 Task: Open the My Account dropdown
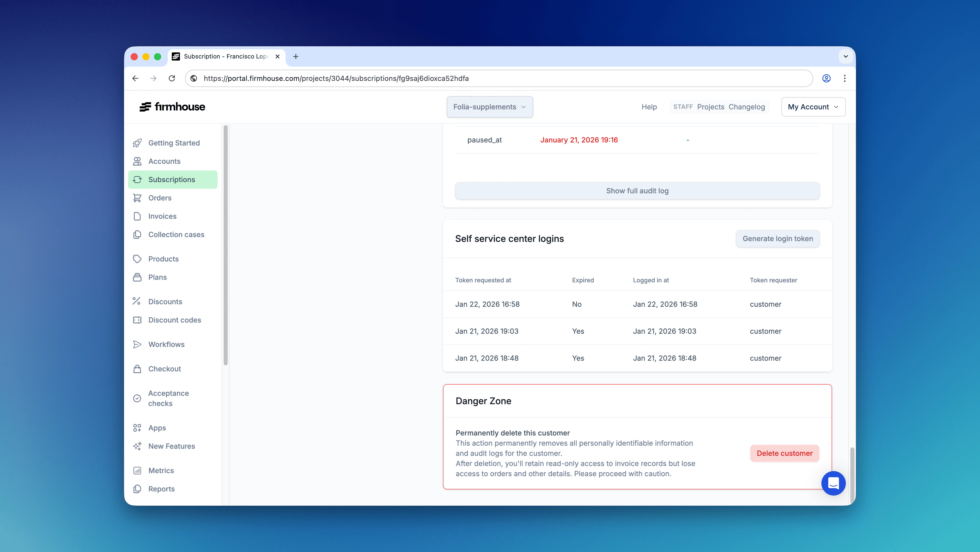[x=813, y=107]
